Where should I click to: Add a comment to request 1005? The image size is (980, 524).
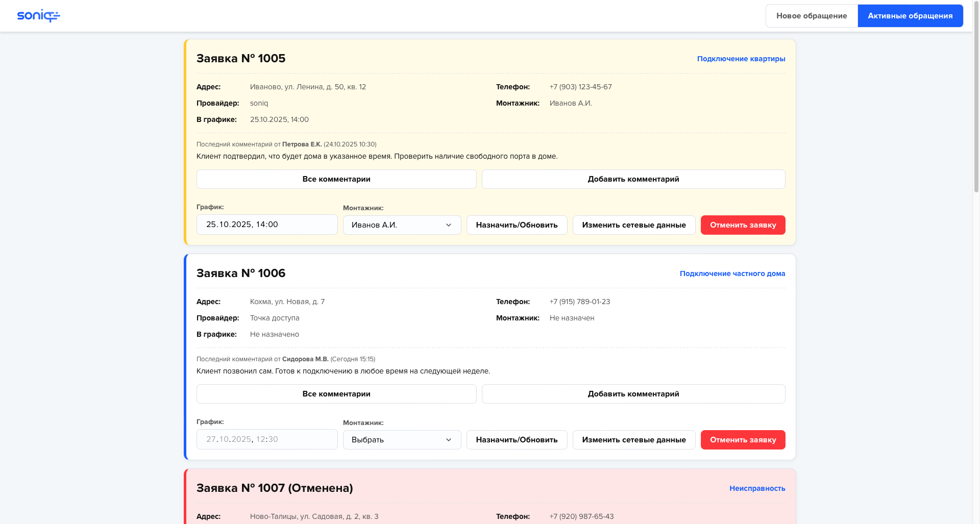point(633,179)
